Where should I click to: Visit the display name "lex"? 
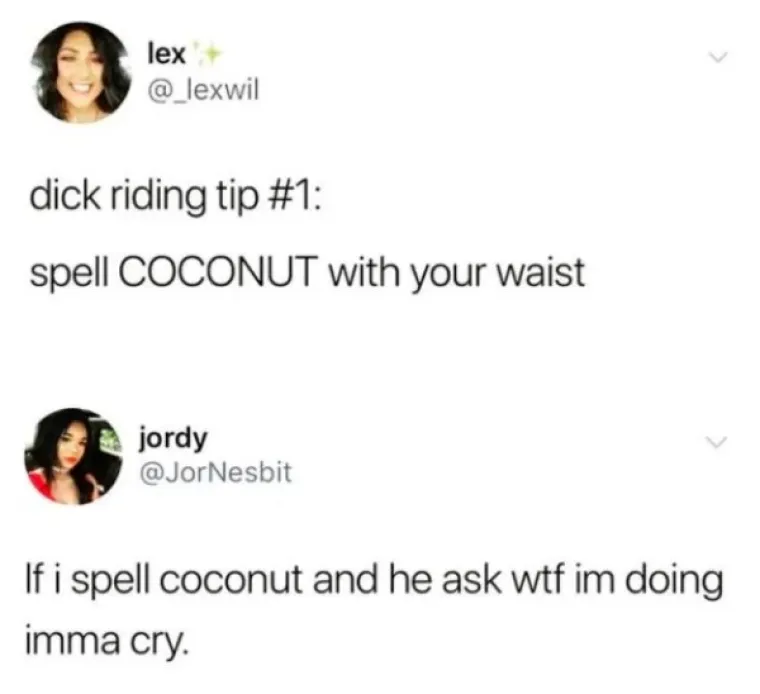166,55
